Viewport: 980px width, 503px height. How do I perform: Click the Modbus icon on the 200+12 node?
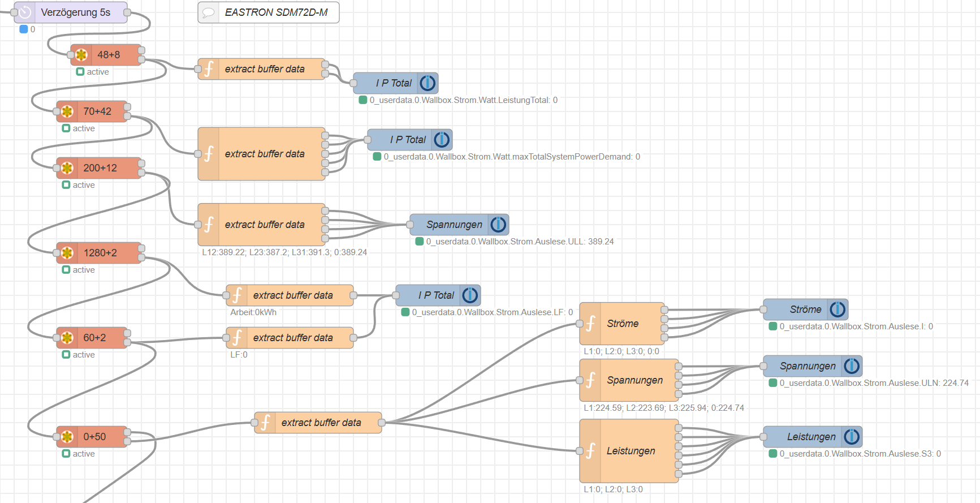pos(67,168)
